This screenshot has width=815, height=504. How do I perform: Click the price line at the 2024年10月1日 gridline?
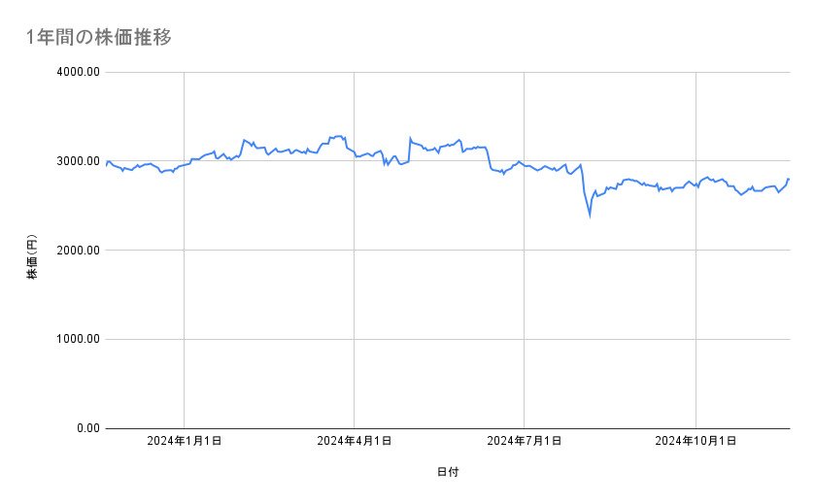tap(696, 185)
